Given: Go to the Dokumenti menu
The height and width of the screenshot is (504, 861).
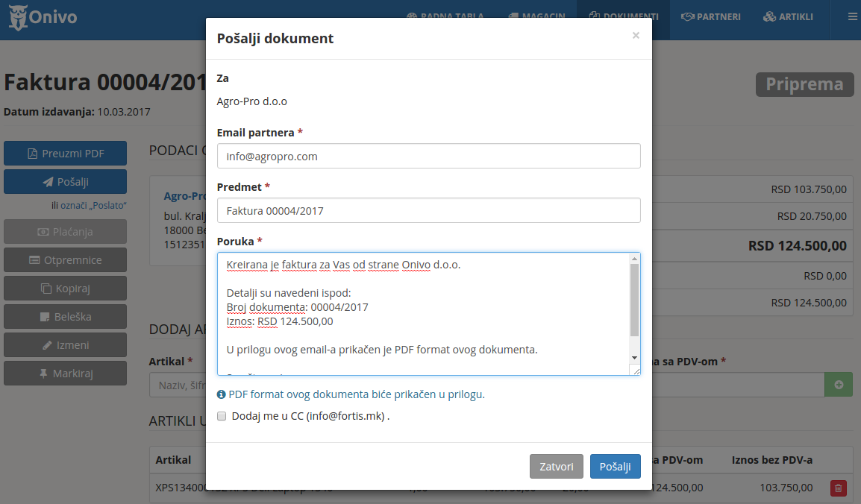Looking at the screenshot, I should tap(623, 16).
